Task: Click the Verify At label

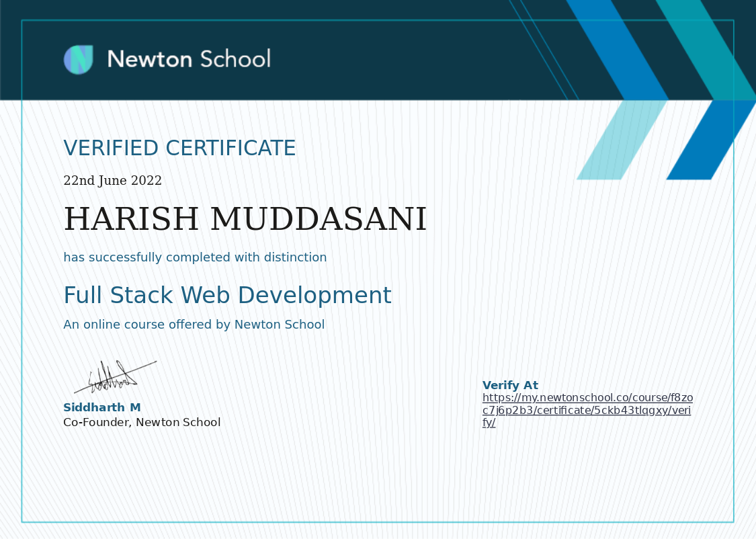Action: (510, 385)
